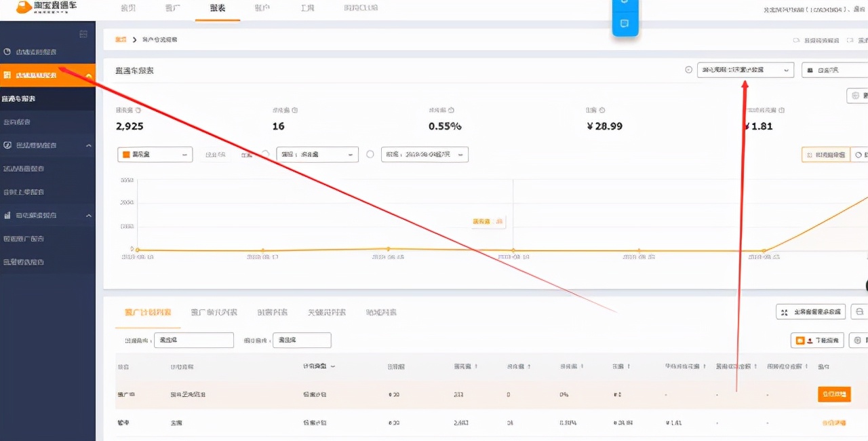This screenshot has height=441, width=868.
Task: Select the active Reports tab in top navigation
Action: point(218,8)
